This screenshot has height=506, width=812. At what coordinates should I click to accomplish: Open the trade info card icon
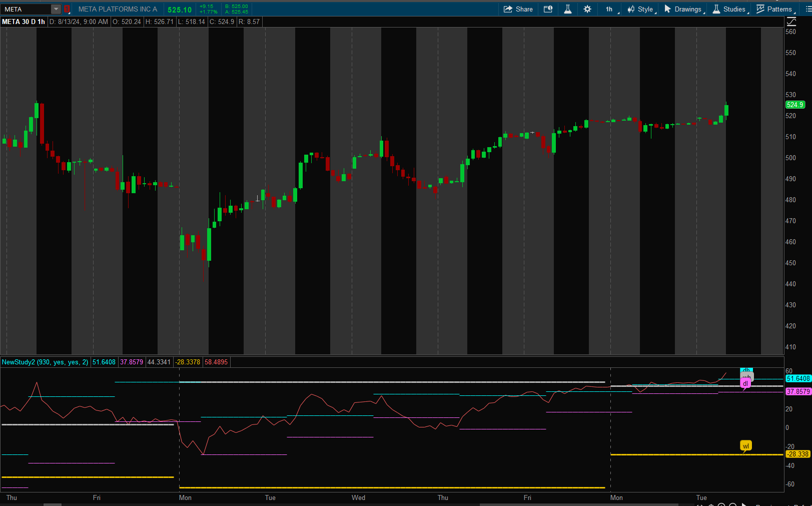pyautogui.click(x=548, y=9)
